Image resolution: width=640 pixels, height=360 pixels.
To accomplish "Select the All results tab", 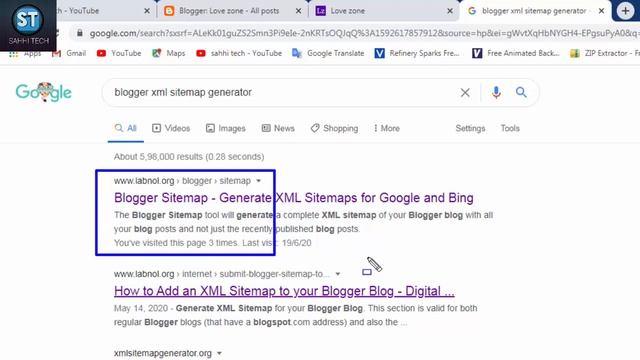I will pyautogui.click(x=126, y=128).
